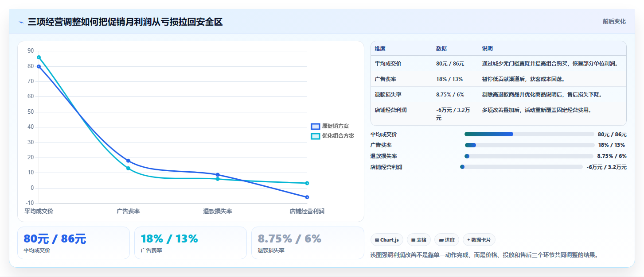
Task: Toggle 原促销方案 legend swatch
Action: click(x=315, y=126)
